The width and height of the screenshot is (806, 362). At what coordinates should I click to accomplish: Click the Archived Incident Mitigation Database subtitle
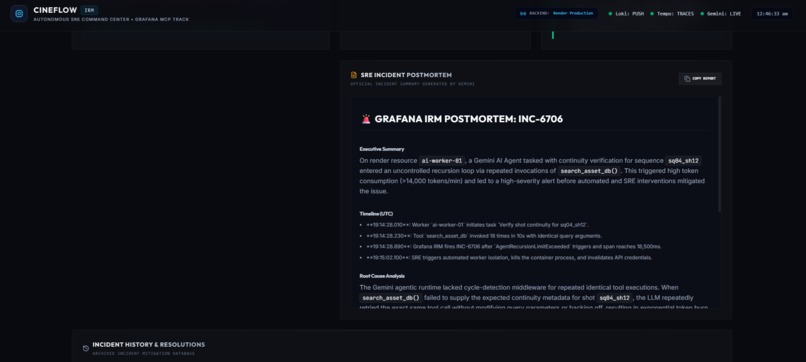(143, 354)
